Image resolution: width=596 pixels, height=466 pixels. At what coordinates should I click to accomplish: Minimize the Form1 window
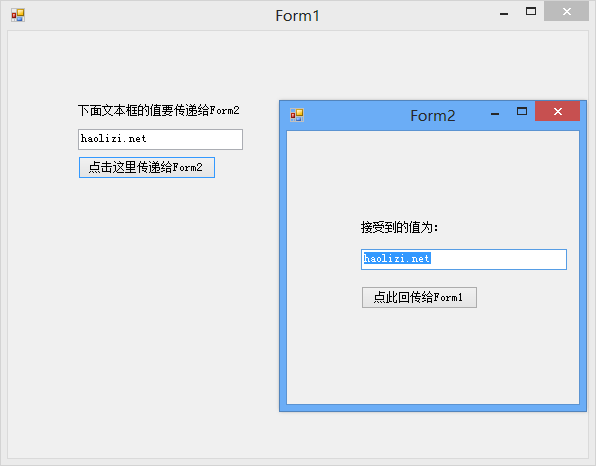click(504, 14)
